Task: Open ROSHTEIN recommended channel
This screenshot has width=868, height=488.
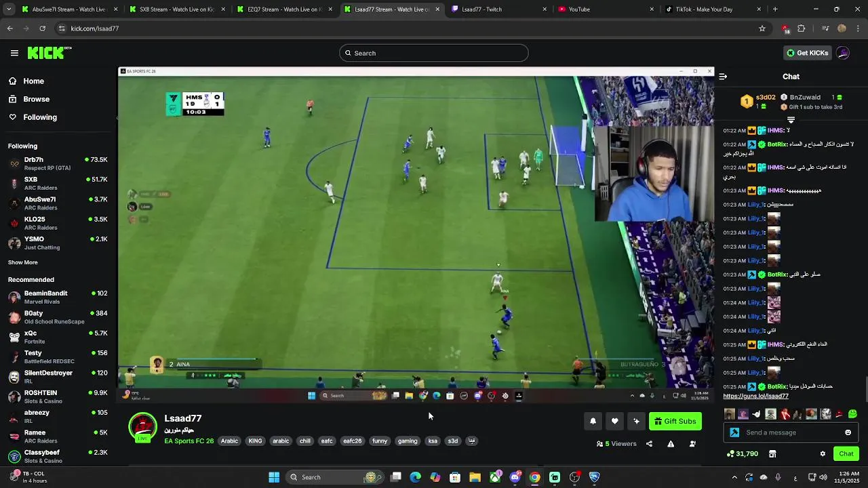Action: click(x=58, y=396)
